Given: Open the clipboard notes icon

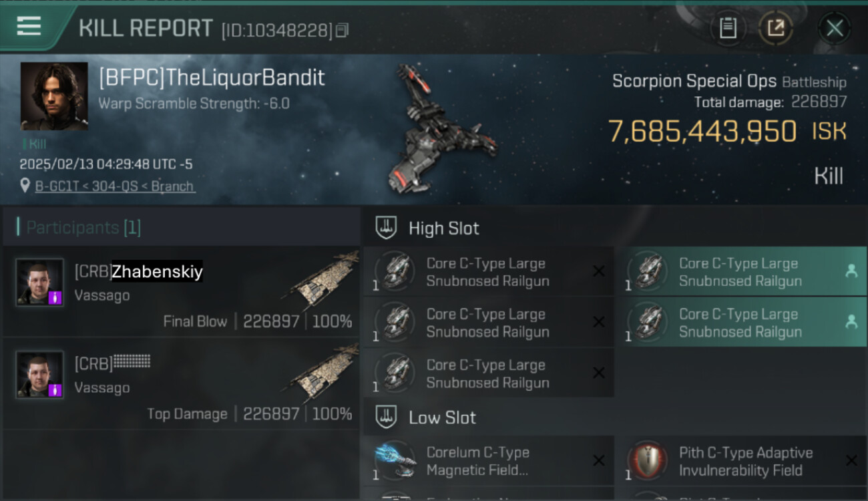Looking at the screenshot, I should [x=728, y=28].
